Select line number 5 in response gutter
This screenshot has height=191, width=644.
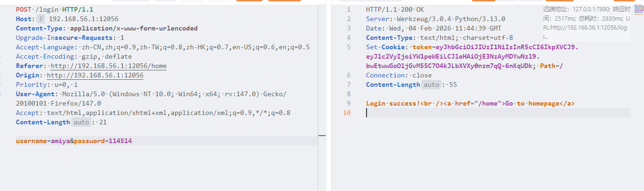(x=348, y=47)
